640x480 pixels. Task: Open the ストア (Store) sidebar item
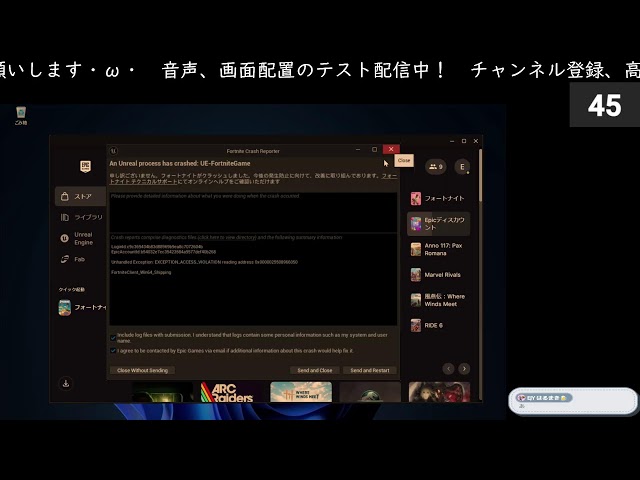point(78,197)
